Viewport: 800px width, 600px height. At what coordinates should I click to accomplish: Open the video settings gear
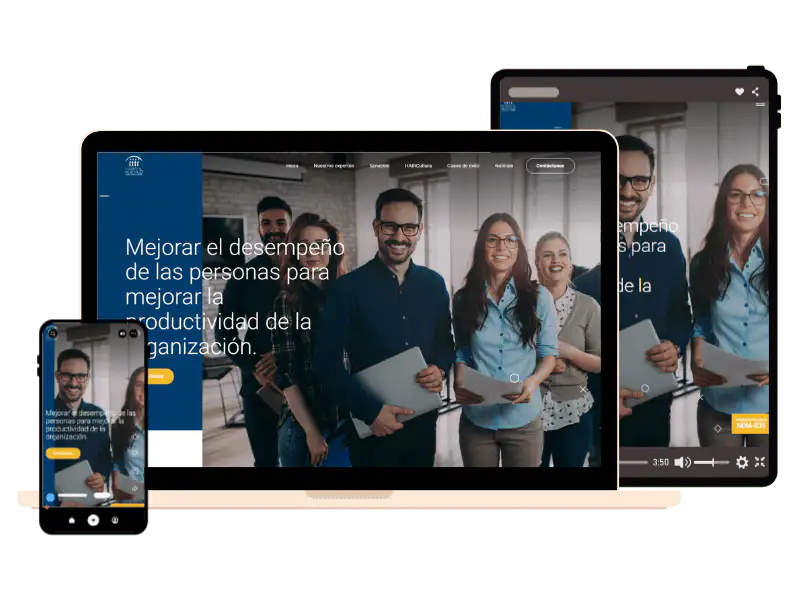742,462
